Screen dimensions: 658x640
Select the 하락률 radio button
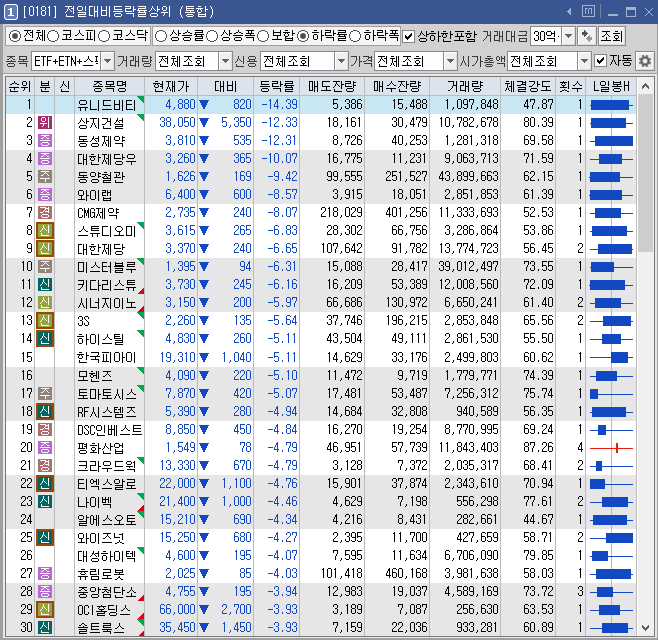tap(303, 37)
